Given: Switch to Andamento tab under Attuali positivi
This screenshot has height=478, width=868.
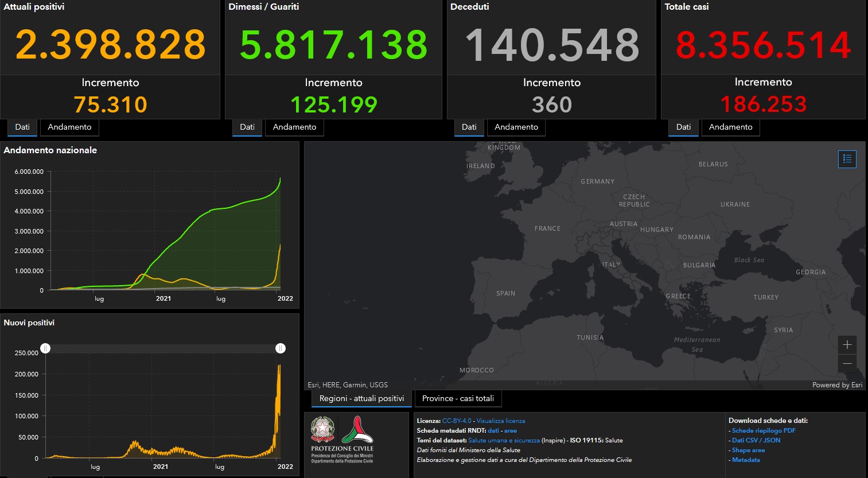Looking at the screenshot, I should point(69,127).
